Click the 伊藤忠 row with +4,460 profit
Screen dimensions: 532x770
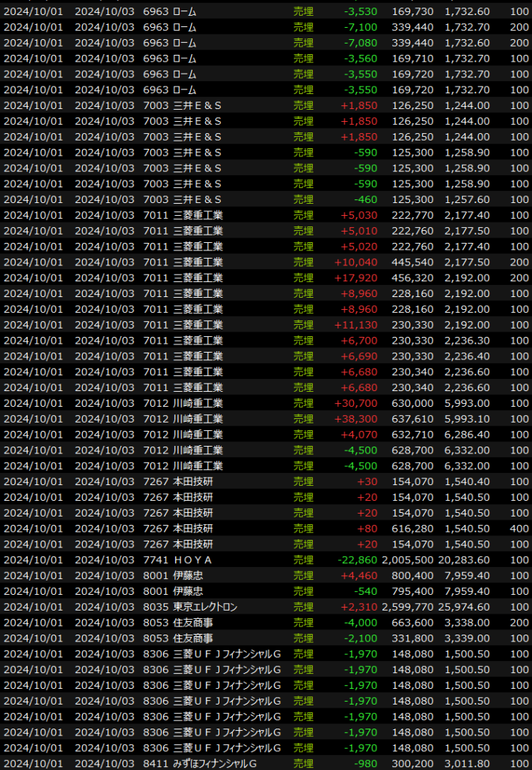pos(266,575)
